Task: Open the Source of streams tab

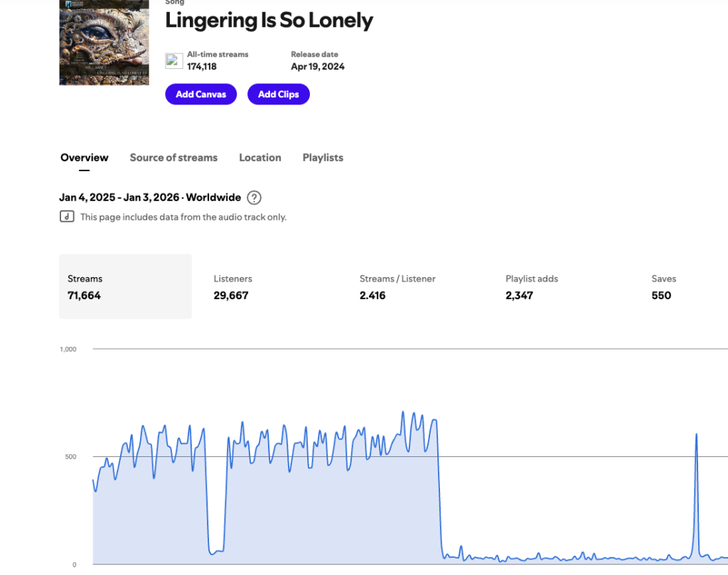Action: [x=173, y=158]
